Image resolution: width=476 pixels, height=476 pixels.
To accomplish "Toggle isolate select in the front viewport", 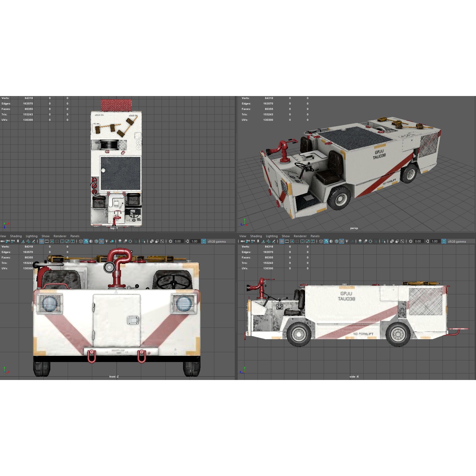I will coord(144,241).
